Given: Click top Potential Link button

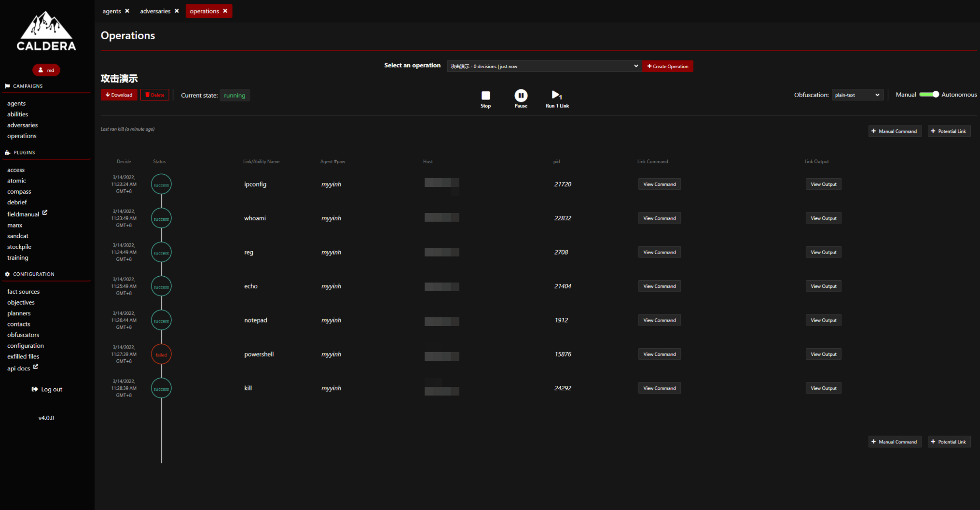Looking at the screenshot, I should click(949, 131).
